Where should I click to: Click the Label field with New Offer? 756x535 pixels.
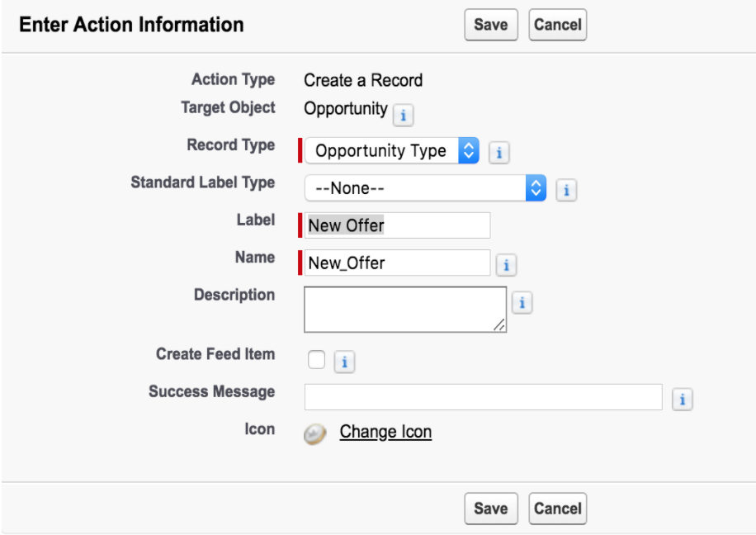397,225
